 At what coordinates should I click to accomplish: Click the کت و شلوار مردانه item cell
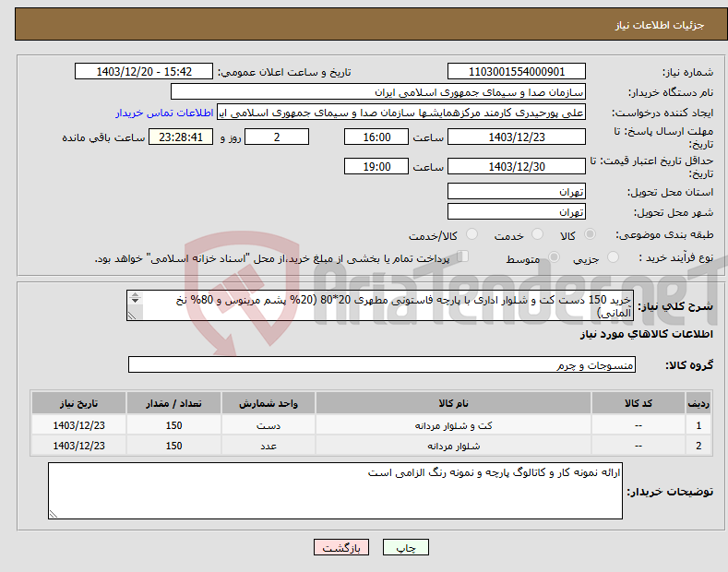pos(453,425)
